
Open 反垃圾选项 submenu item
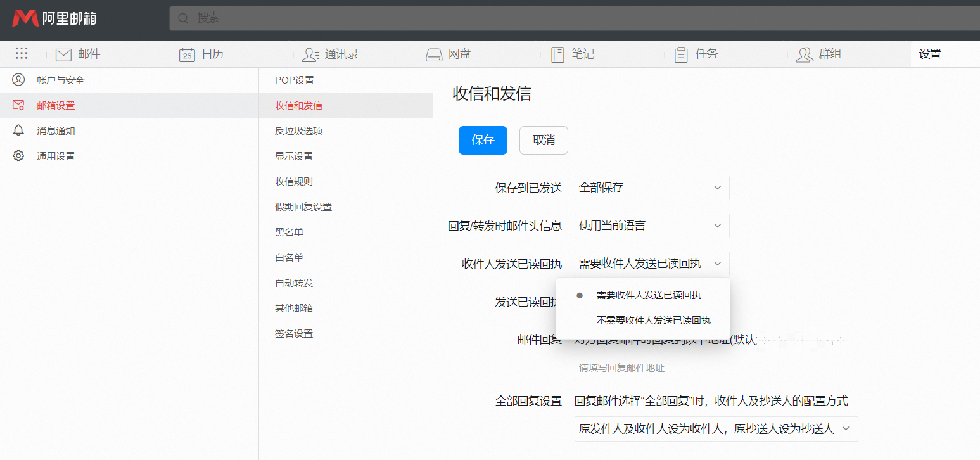click(346, 131)
